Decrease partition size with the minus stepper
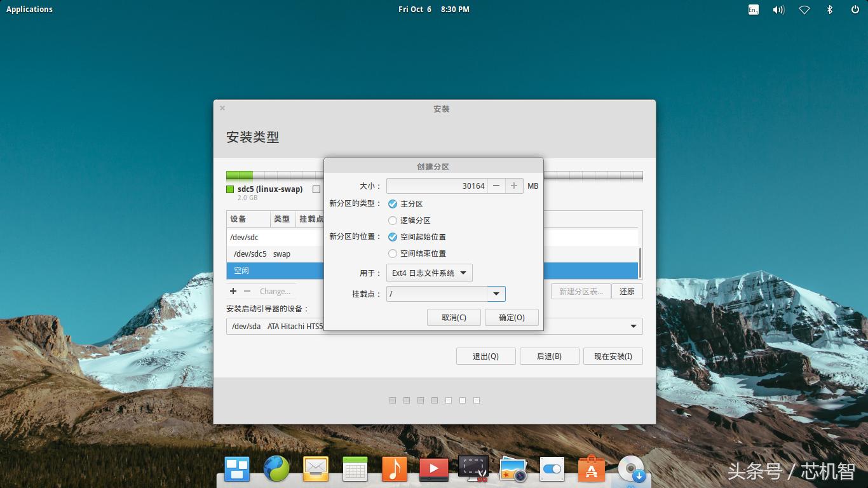868x488 pixels. (496, 186)
